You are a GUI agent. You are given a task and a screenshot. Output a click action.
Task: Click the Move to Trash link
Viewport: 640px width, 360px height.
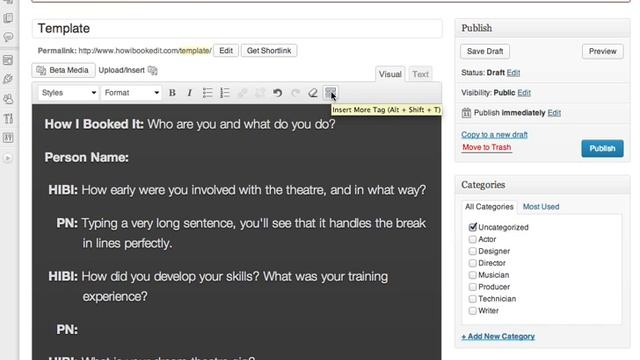coord(487,147)
